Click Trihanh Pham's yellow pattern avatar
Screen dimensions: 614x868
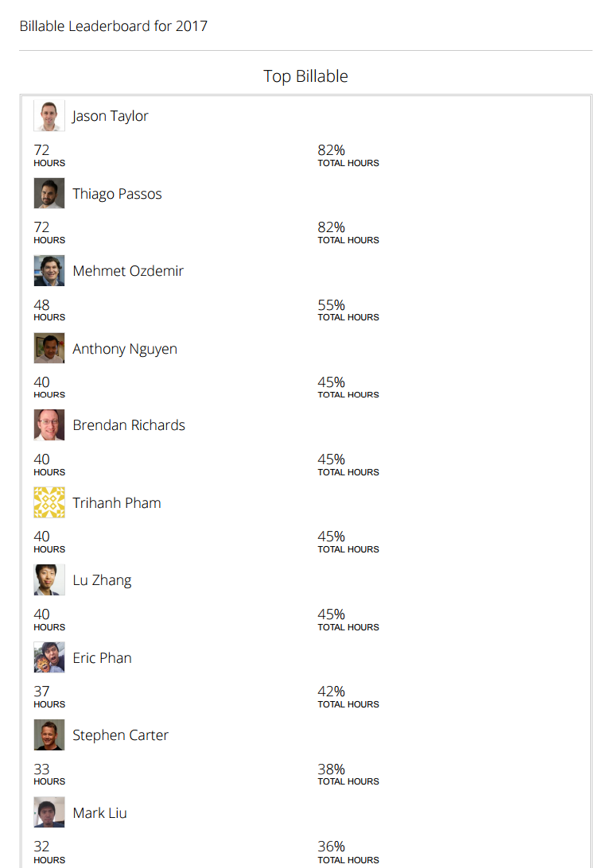pyautogui.click(x=49, y=503)
